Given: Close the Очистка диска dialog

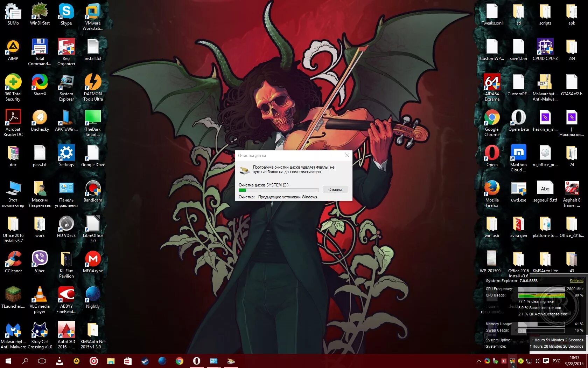Looking at the screenshot, I should 347,155.
